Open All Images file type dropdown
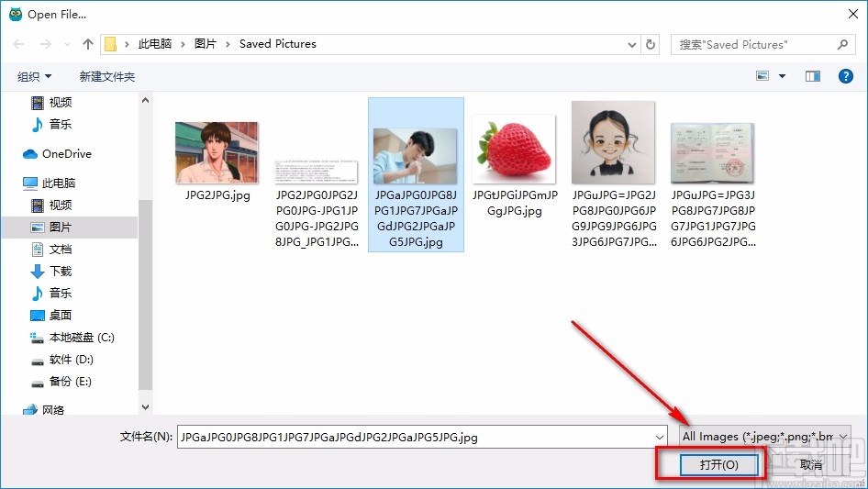 click(765, 437)
